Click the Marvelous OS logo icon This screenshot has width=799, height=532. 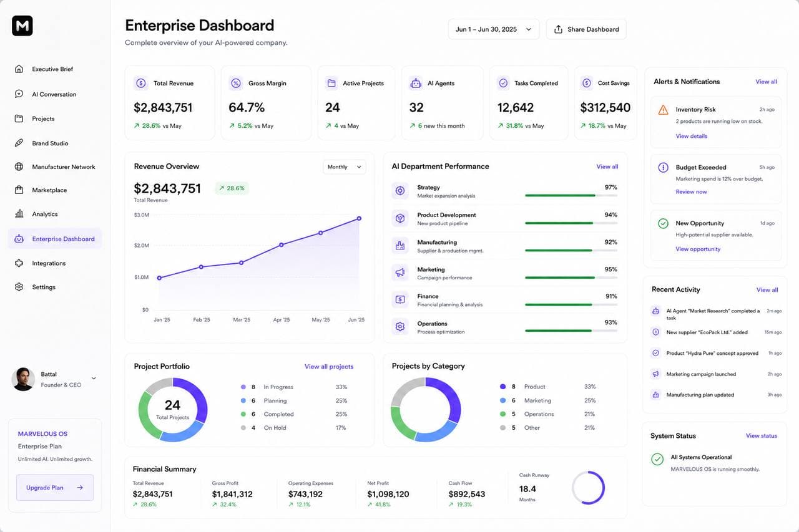point(22,26)
